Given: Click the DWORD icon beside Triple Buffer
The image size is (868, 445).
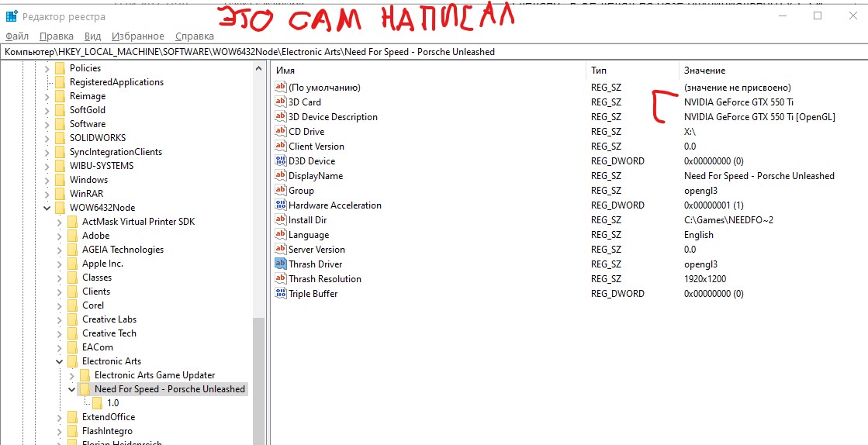Looking at the screenshot, I should (x=281, y=293).
